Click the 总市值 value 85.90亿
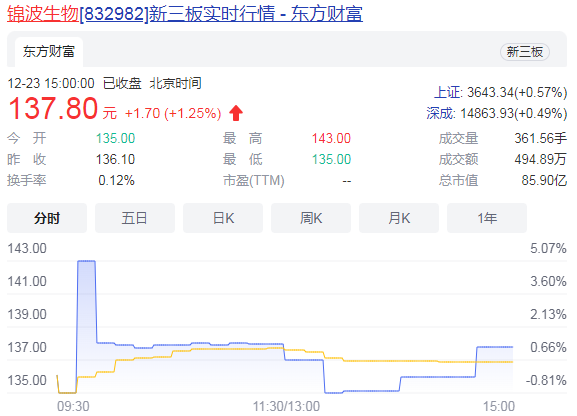The height and width of the screenshot is (416, 577). click(x=544, y=180)
